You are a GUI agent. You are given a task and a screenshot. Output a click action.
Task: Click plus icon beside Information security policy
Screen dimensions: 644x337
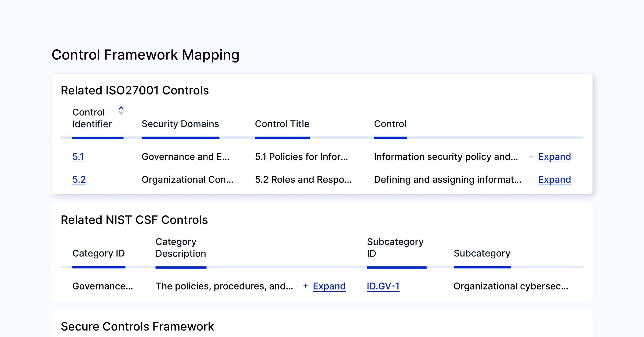coord(531,156)
